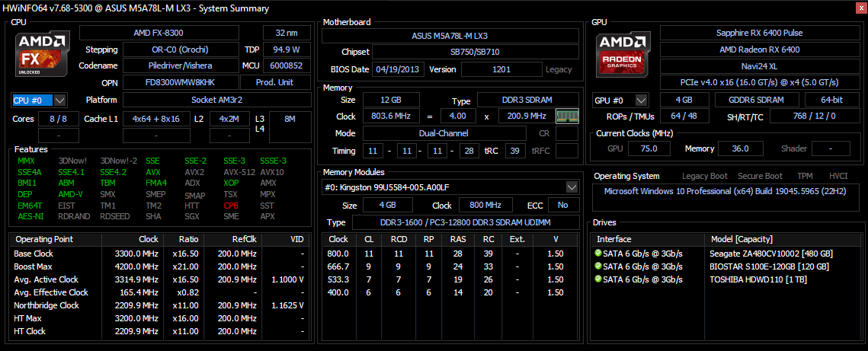Click the Sapphire RX 6400 Pulse field
Screen dimensions: 868x351
point(760,33)
